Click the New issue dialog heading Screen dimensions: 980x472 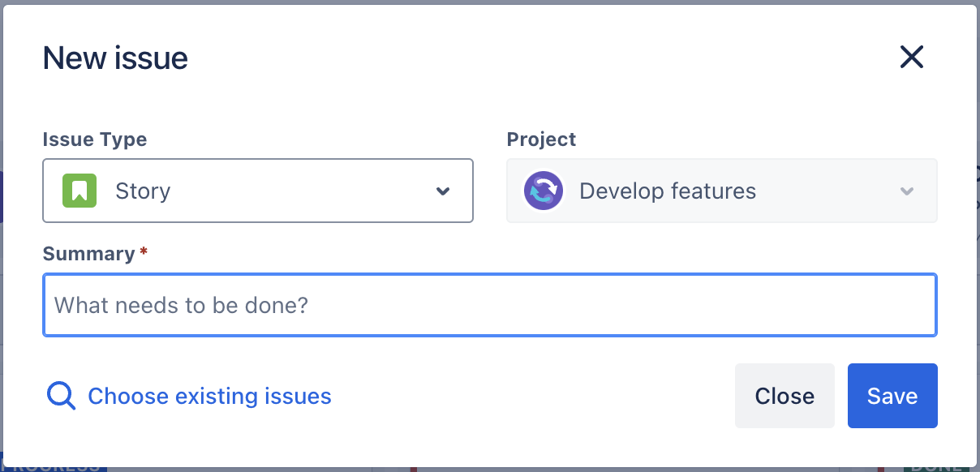115,58
